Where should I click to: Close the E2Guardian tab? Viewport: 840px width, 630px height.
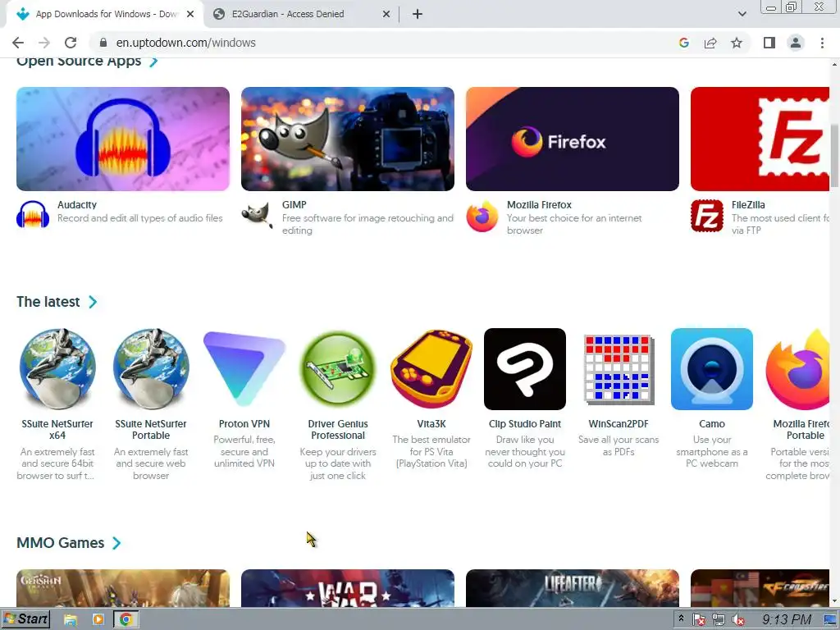point(386,14)
